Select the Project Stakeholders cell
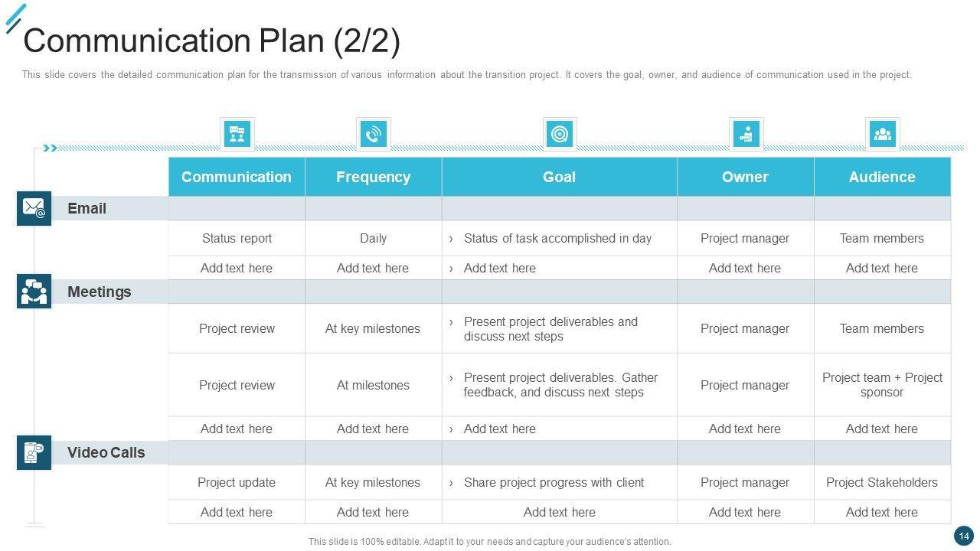This screenshot has width=980, height=551. [882, 482]
